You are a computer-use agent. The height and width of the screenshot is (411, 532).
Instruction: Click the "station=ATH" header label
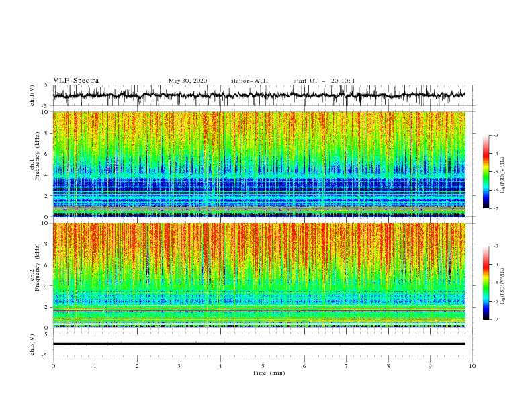249,81
